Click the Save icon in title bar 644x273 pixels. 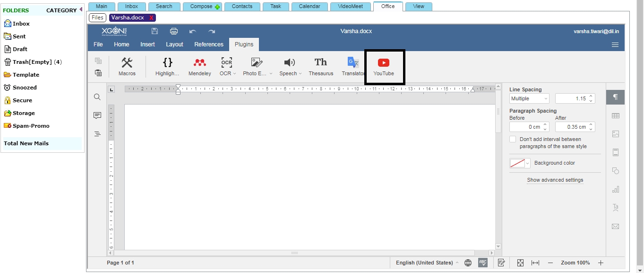click(155, 31)
